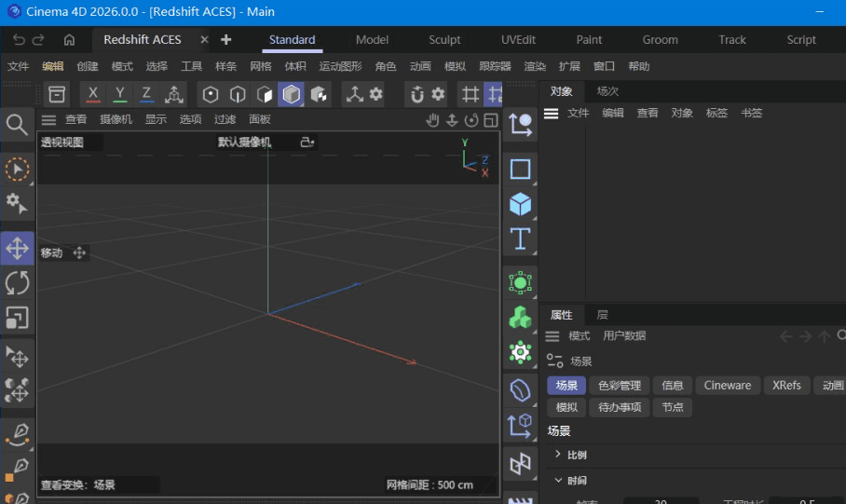Open the search magnifier tool
Image resolution: width=846 pixels, height=504 pixels.
(x=17, y=124)
